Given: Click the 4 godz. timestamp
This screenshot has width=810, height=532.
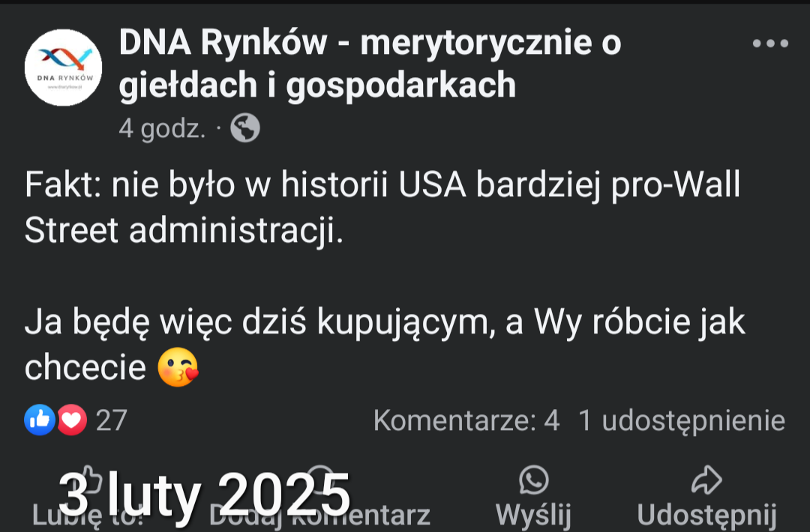Looking at the screenshot, I should tap(162, 128).
